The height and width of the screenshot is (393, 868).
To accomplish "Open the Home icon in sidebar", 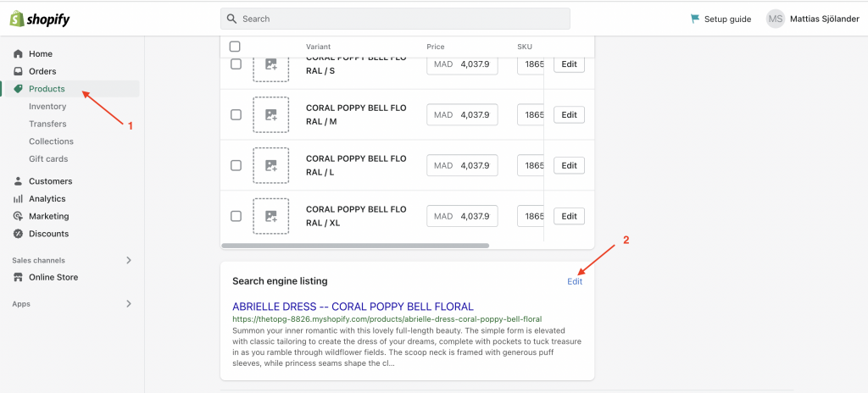I will [x=19, y=53].
